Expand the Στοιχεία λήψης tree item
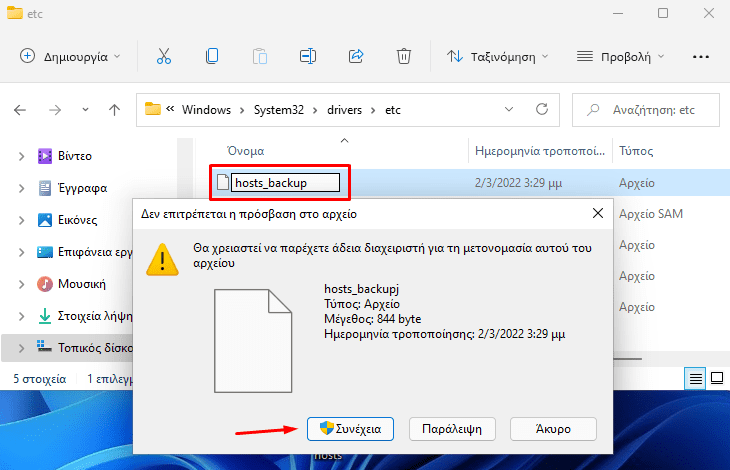The width and height of the screenshot is (730, 470). pyautogui.click(x=21, y=316)
